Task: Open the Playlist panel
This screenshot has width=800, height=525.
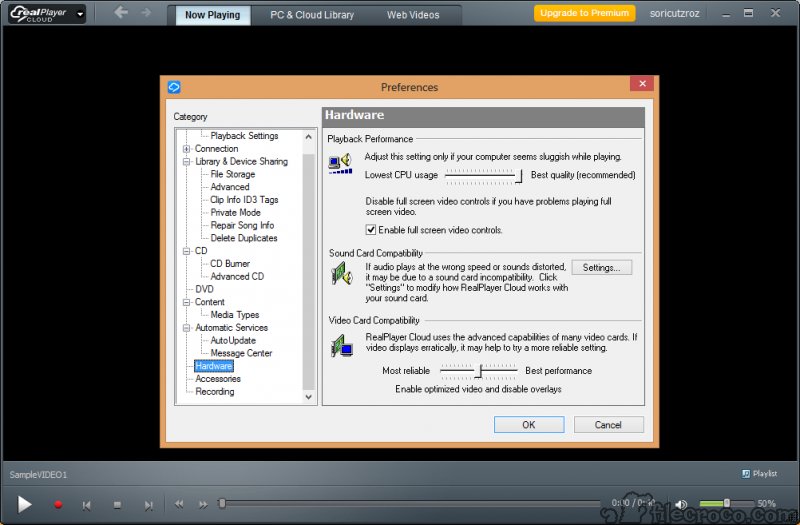Action: pyautogui.click(x=759, y=474)
